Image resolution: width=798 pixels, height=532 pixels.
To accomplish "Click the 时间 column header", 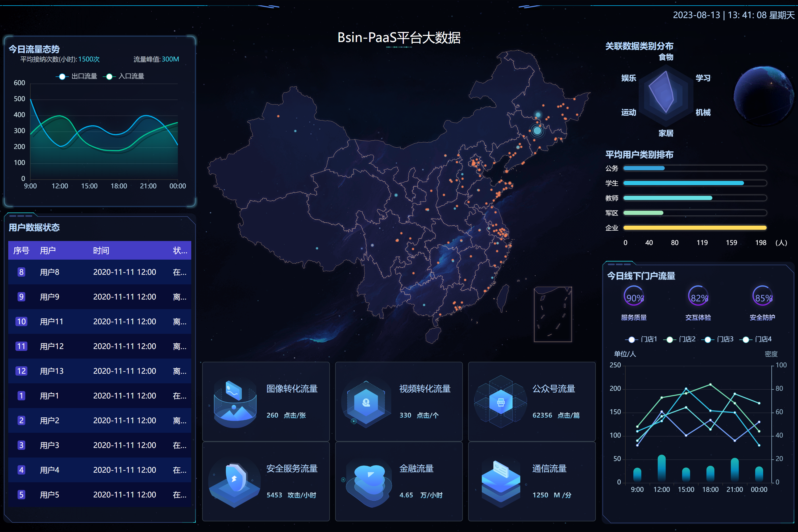I will click(101, 250).
